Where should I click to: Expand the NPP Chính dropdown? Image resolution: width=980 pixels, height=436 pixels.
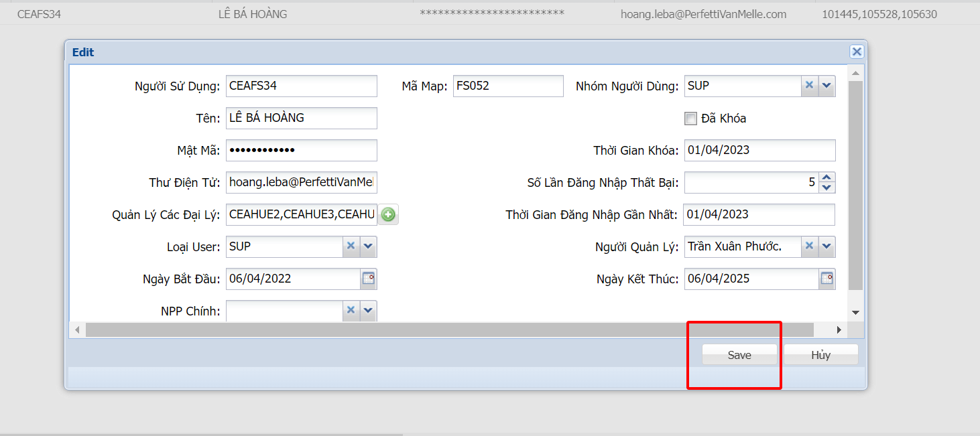[367, 311]
